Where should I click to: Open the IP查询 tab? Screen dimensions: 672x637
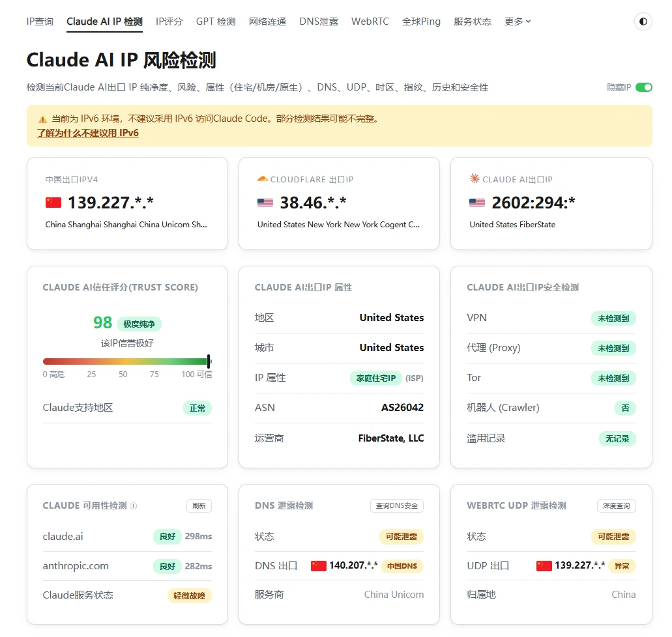click(x=40, y=21)
